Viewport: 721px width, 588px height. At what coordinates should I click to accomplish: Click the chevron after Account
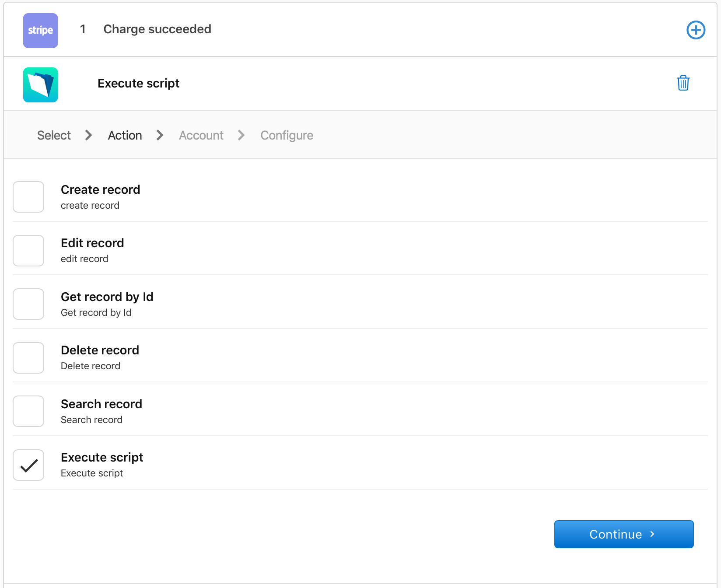coord(241,135)
